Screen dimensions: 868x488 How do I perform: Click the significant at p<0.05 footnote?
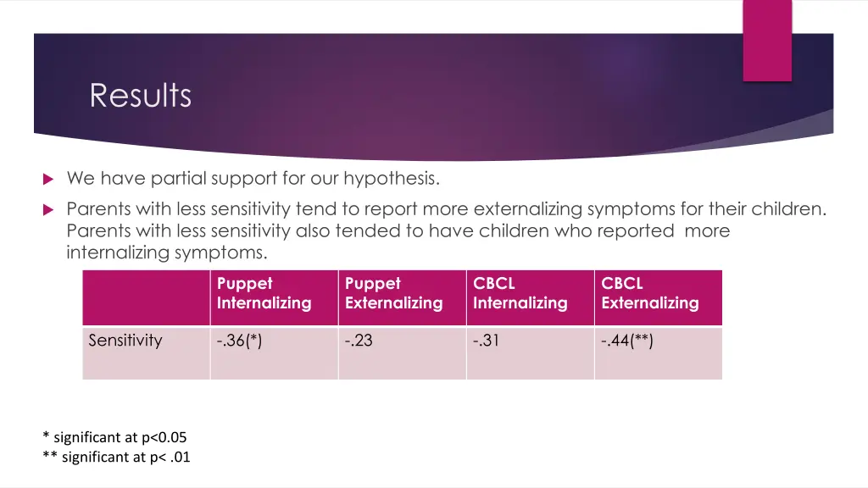tap(114, 437)
